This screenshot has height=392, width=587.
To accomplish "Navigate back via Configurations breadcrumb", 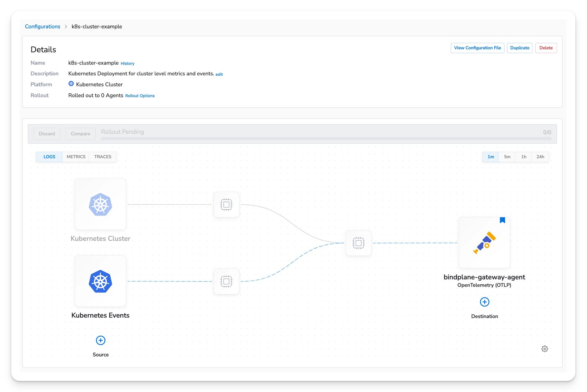I will point(42,27).
